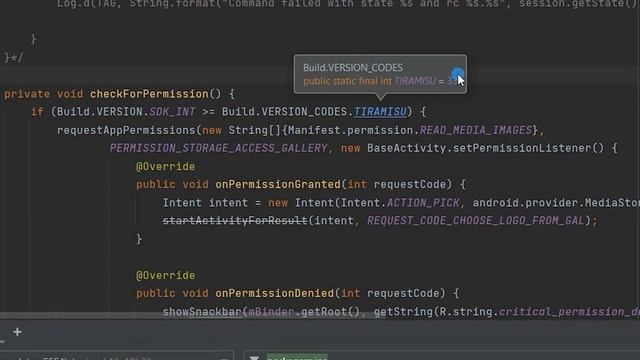Click the deprecated startActivityForResult call
Viewport: 640px width, 360px height.
click(x=235, y=221)
